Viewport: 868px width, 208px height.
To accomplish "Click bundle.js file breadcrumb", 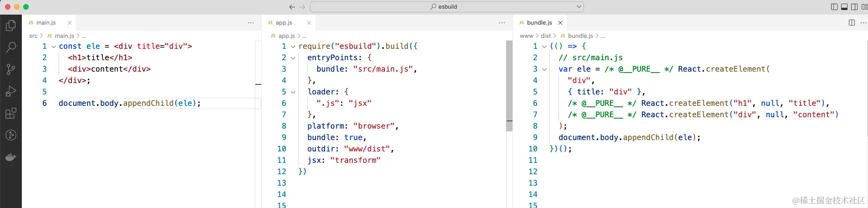I will click(x=580, y=36).
